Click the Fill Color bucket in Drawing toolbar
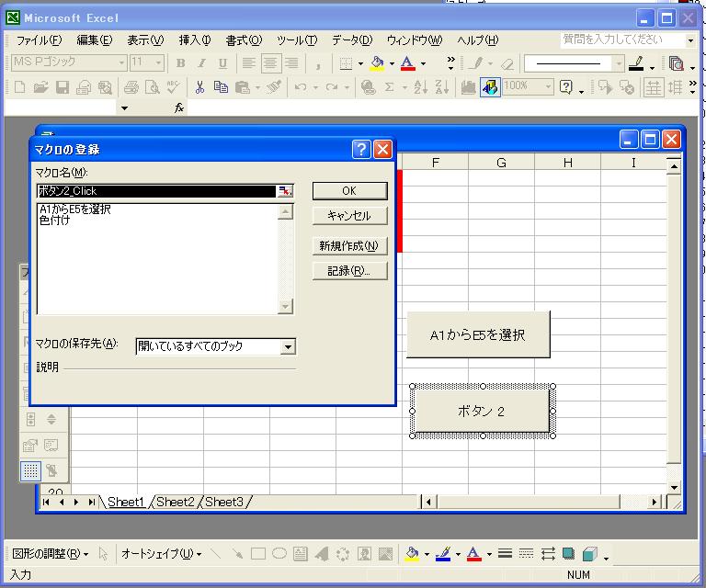The image size is (706, 588). [412, 554]
